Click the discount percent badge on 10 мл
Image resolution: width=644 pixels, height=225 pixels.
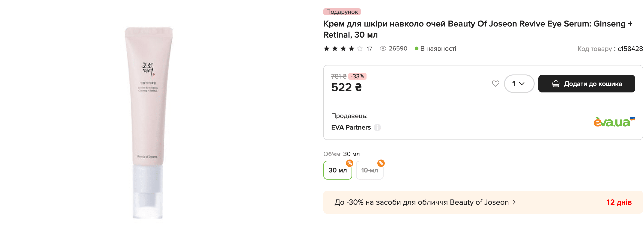[x=381, y=163]
